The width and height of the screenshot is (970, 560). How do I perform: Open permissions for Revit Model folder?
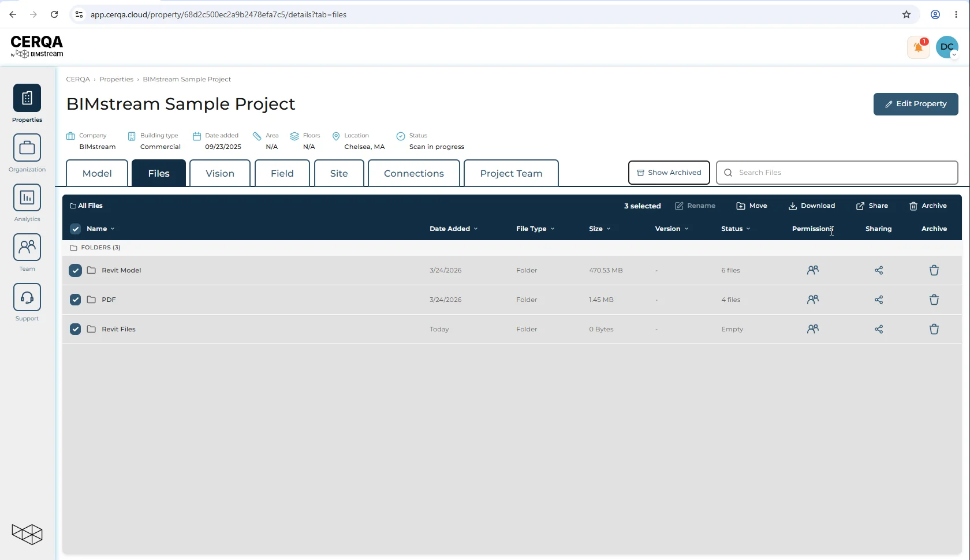click(x=813, y=270)
